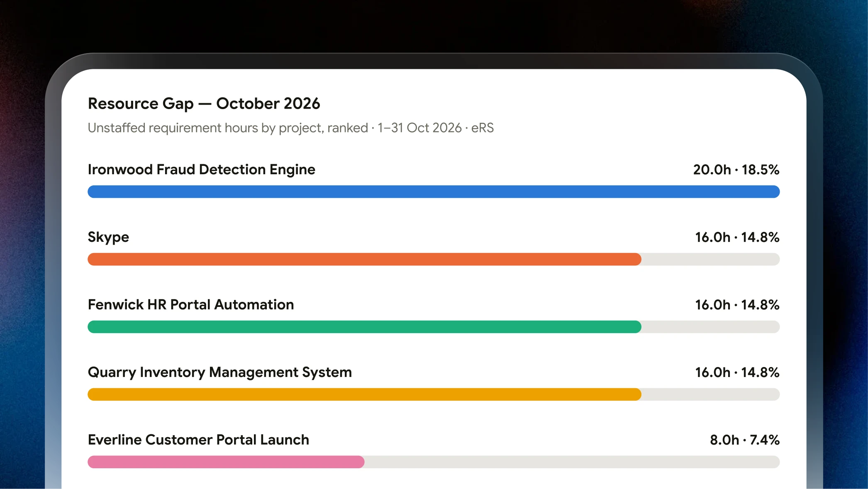Select the Skype project label
868x489 pixels.
coord(108,237)
